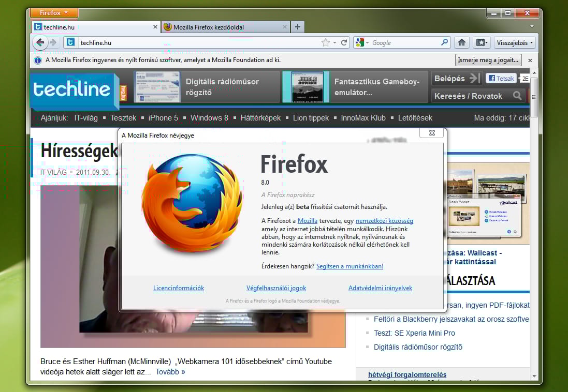The width and height of the screenshot is (568, 392).
Task: Open the Háttérképek navigation item
Action: point(260,118)
